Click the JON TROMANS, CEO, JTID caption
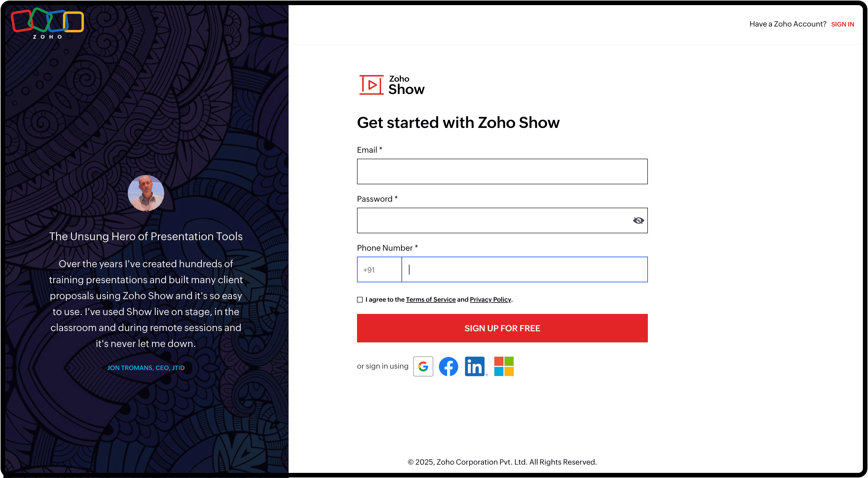Screen dimensions: 868x478 click(x=146, y=368)
